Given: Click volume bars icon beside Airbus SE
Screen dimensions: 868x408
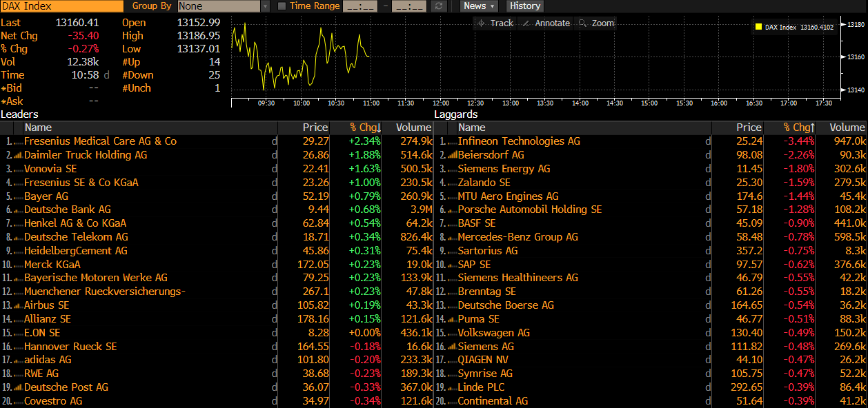Looking at the screenshot, I should [17, 305].
